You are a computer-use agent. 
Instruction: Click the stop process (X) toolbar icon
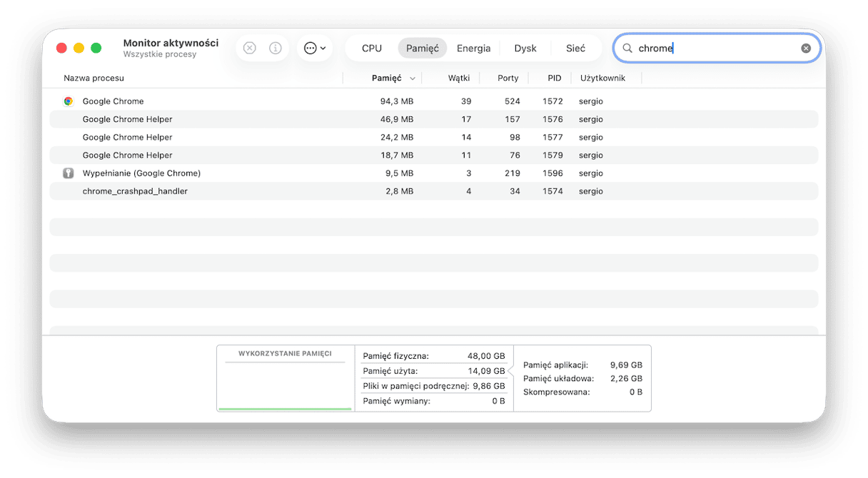249,49
